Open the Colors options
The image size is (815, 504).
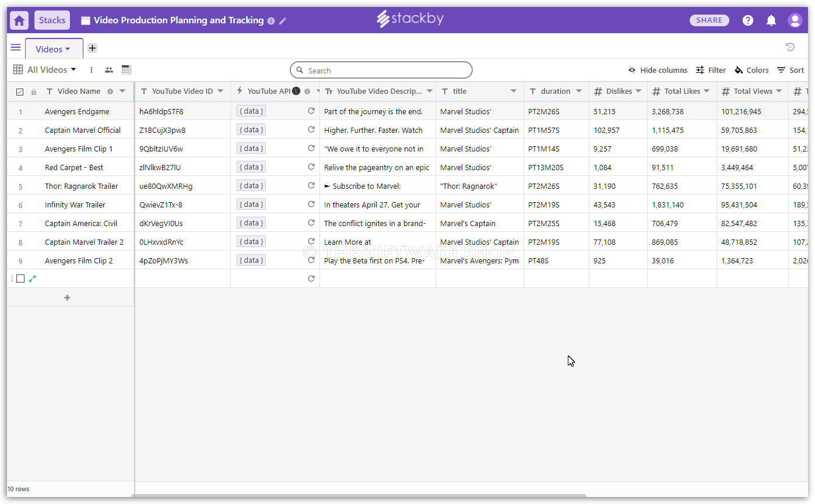pyautogui.click(x=751, y=70)
